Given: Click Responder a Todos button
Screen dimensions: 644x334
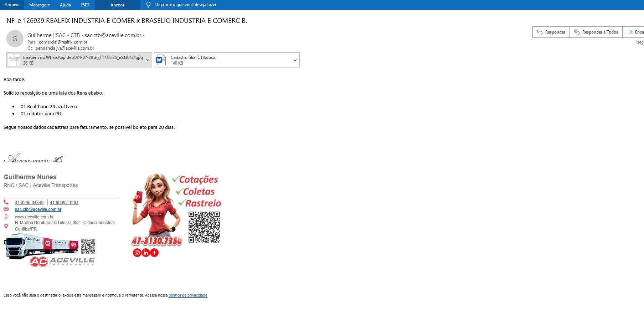Looking at the screenshot, I should (596, 32).
